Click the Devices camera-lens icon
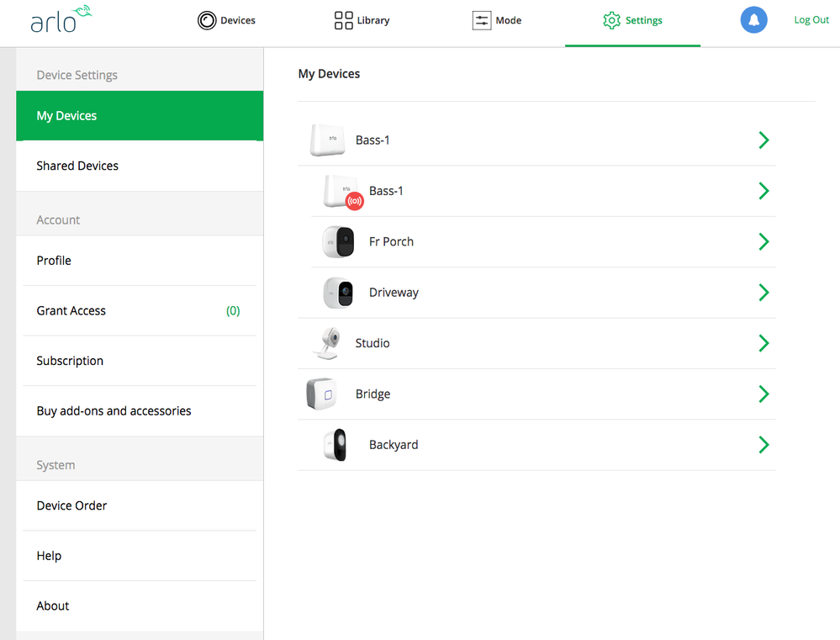This screenshot has height=640, width=840. tap(206, 20)
